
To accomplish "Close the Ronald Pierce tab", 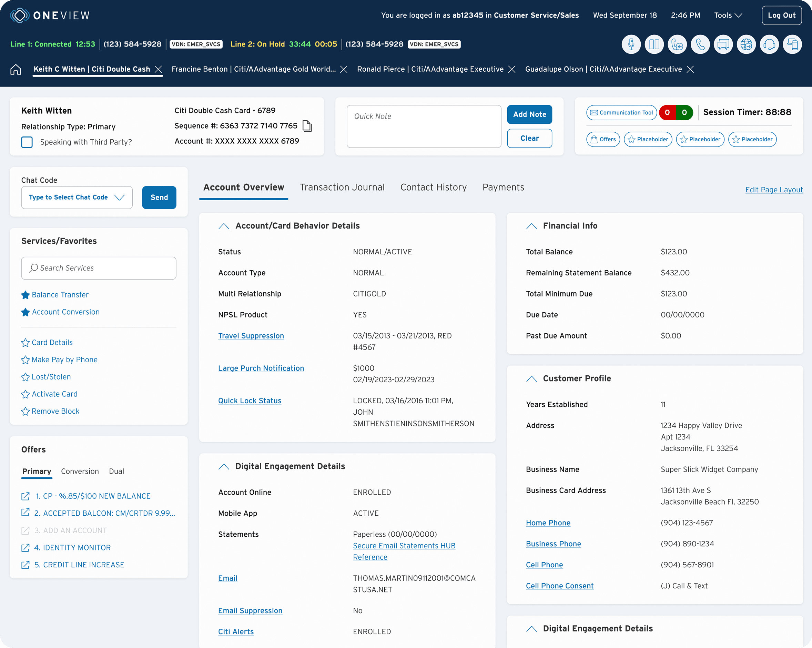I will (512, 69).
